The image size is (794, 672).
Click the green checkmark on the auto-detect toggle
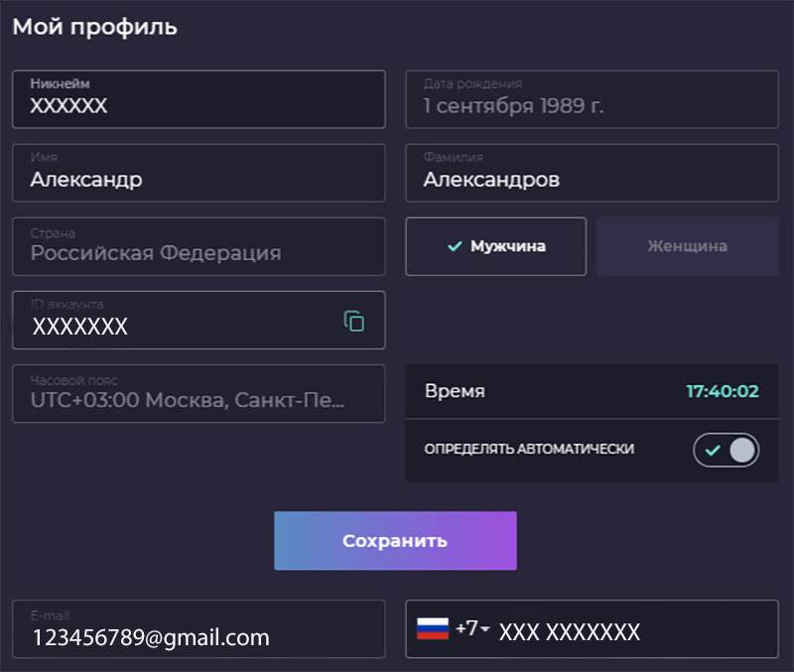click(x=713, y=450)
